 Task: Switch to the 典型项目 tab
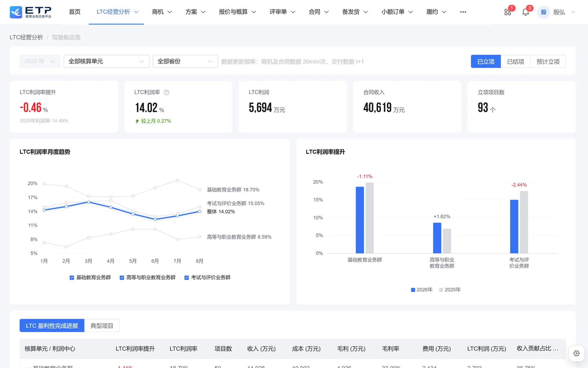click(102, 326)
